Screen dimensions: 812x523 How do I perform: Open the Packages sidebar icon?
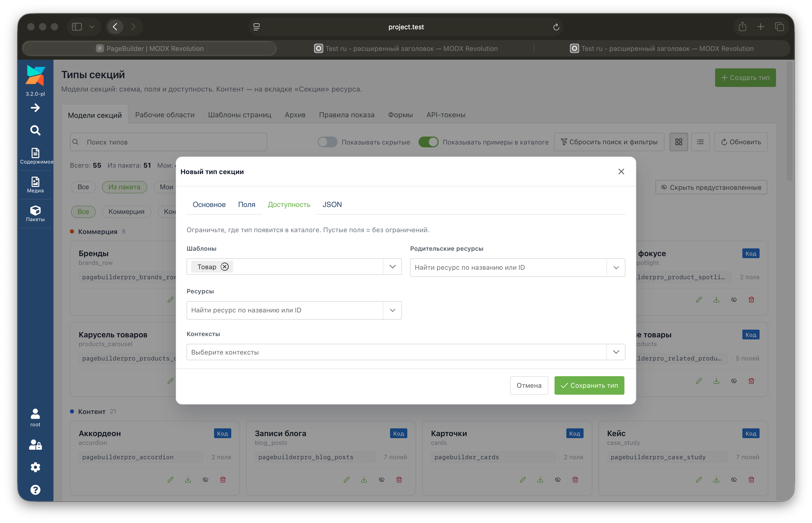click(x=35, y=214)
